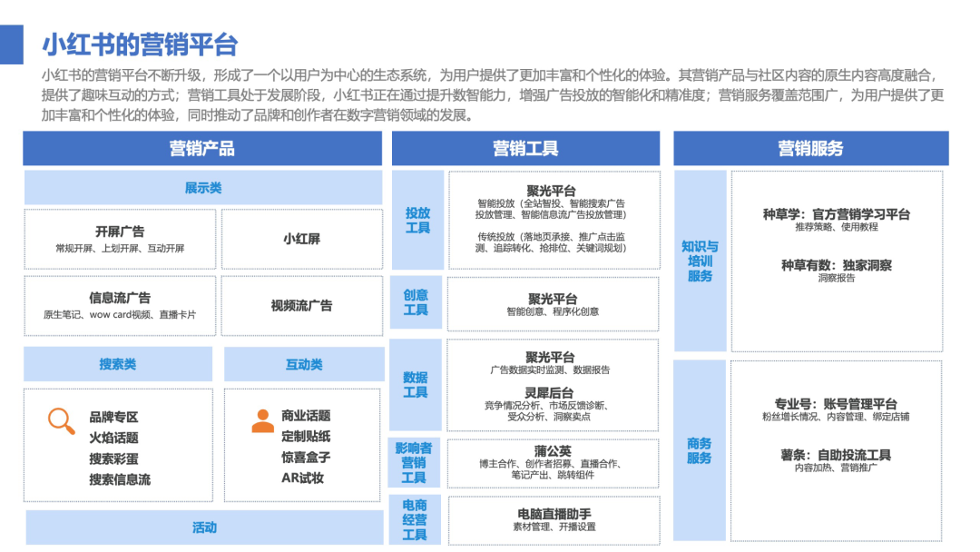Image resolution: width=980 pixels, height=552 pixels.
Task: Select the 互动类 category label
Action: [304, 364]
